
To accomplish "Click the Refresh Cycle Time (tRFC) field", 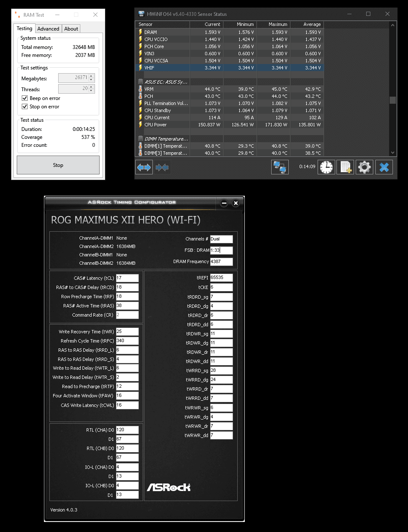I will 127,341.
